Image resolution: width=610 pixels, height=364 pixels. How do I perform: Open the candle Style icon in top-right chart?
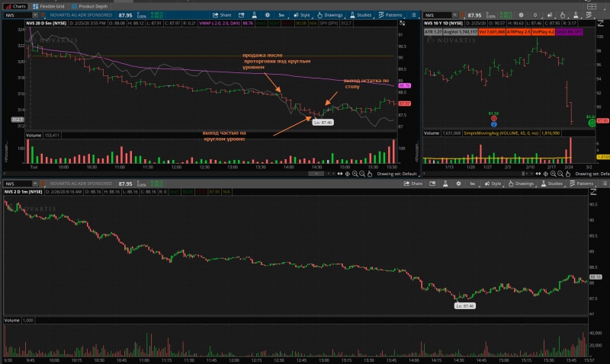tap(550, 15)
